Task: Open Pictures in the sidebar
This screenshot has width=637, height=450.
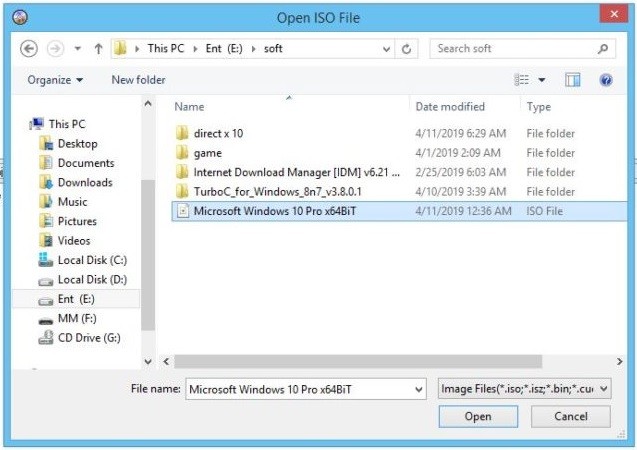Action: coord(68,221)
